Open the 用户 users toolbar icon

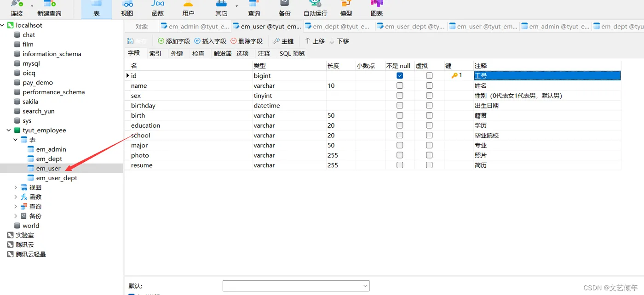pos(188,9)
